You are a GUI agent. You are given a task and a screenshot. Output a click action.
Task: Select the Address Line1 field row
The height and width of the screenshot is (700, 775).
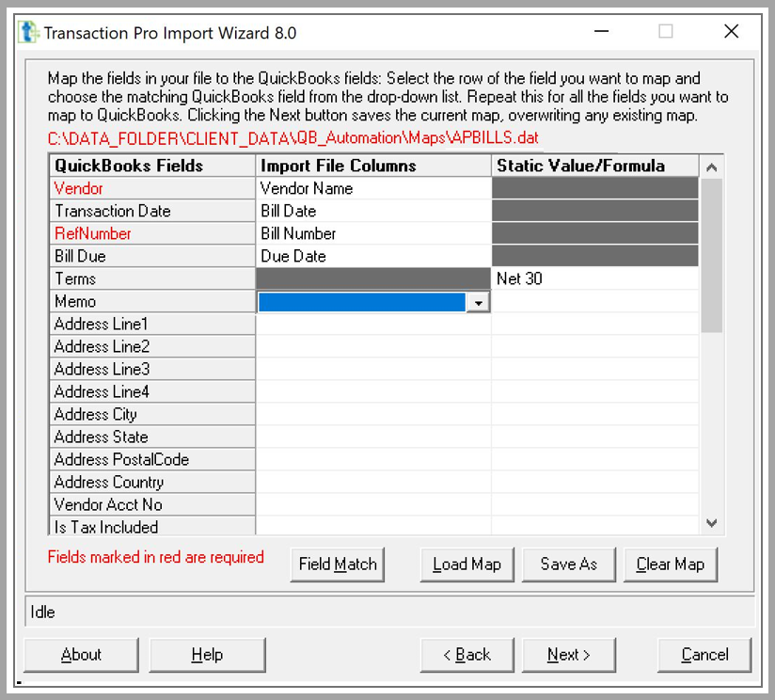152,324
